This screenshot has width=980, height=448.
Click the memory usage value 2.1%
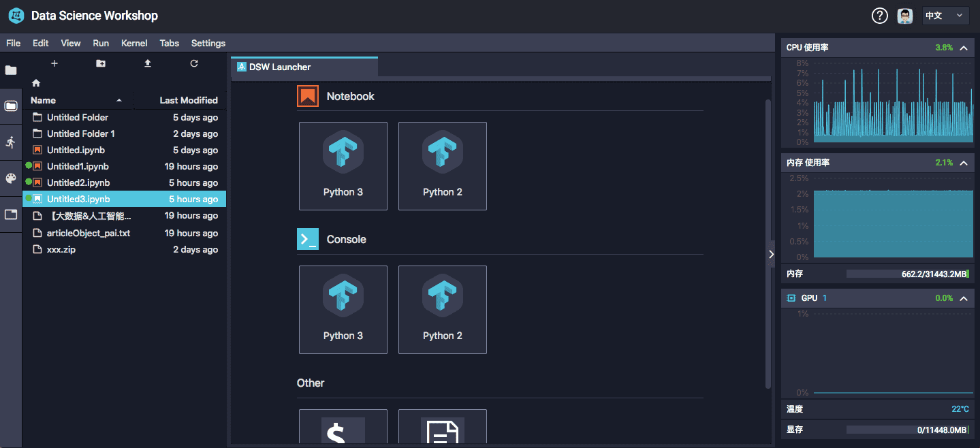click(x=944, y=163)
